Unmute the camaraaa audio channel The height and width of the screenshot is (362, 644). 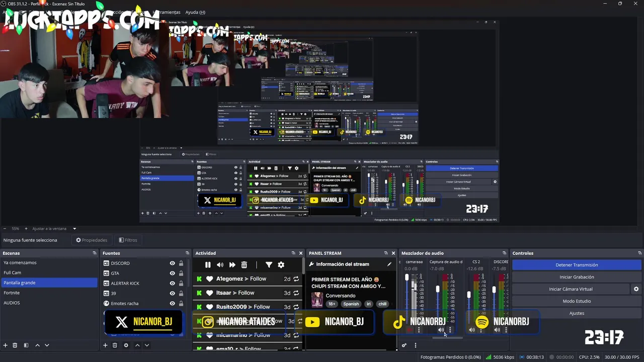coord(410,330)
